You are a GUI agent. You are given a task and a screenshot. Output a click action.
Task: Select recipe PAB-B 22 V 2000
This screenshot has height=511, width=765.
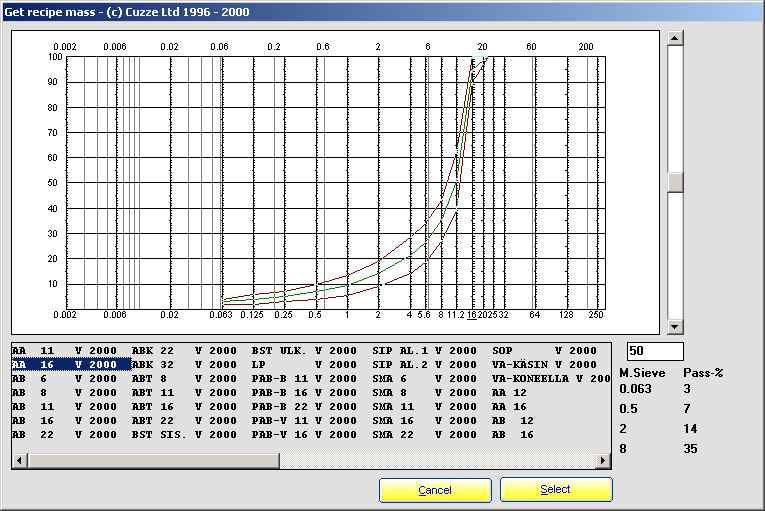304,407
